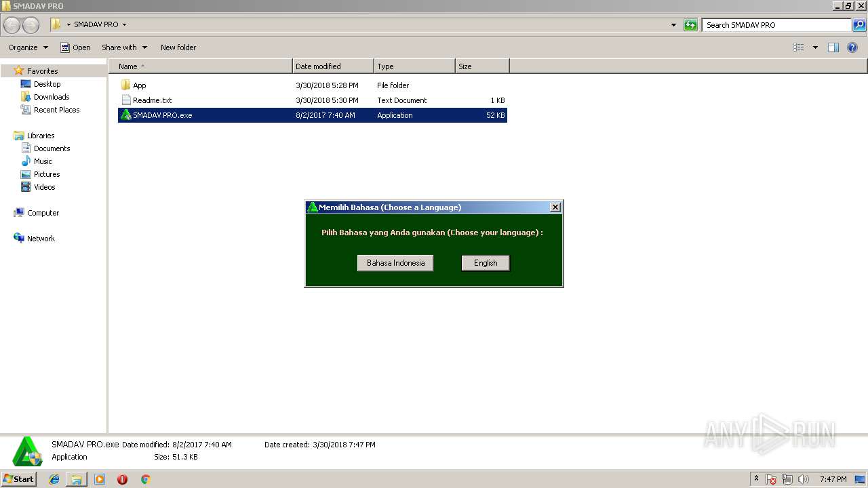This screenshot has width=868, height=488.
Task: Click the refresh icon beside address bar
Action: point(690,25)
